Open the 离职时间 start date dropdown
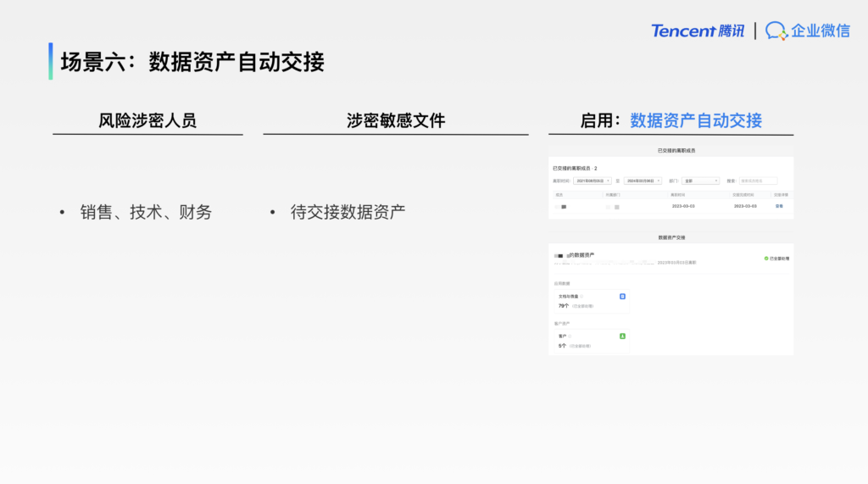Screen dimensions: 868x484 pos(593,181)
